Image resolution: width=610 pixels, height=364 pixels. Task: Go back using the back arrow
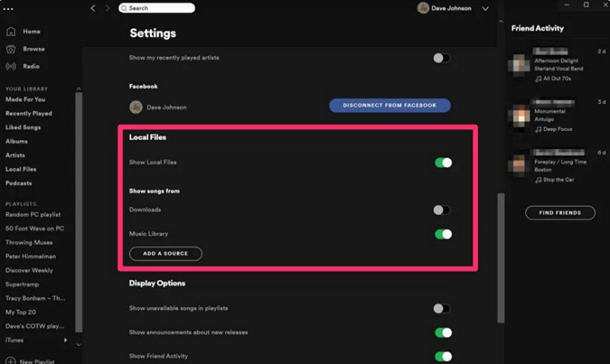pyautogui.click(x=93, y=8)
